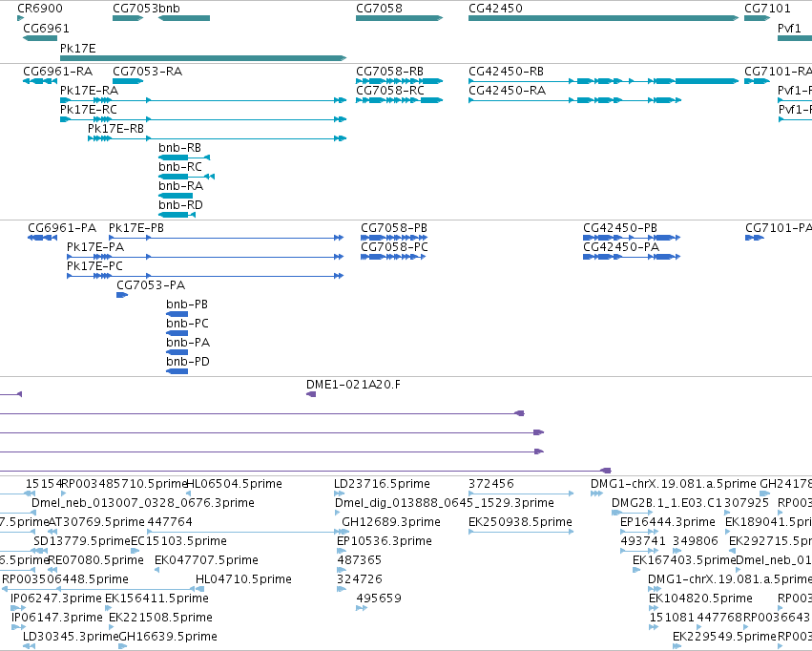
Task: Click the DME1-021A20.F feature label
Action: coord(353,385)
